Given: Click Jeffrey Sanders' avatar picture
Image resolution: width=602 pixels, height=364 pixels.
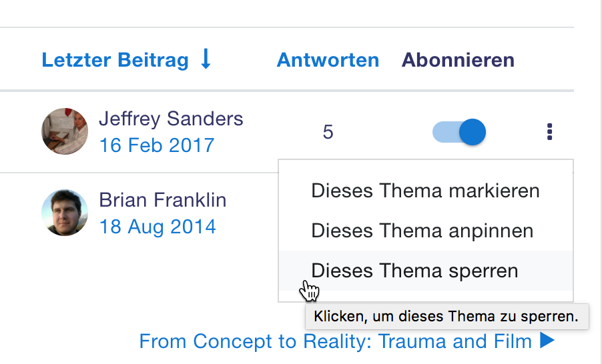Looking at the screenshot, I should tap(65, 131).
